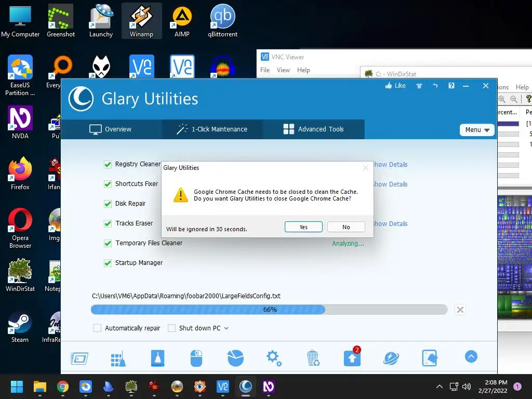Click No in the Glary Utilities dialog

point(346,227)
